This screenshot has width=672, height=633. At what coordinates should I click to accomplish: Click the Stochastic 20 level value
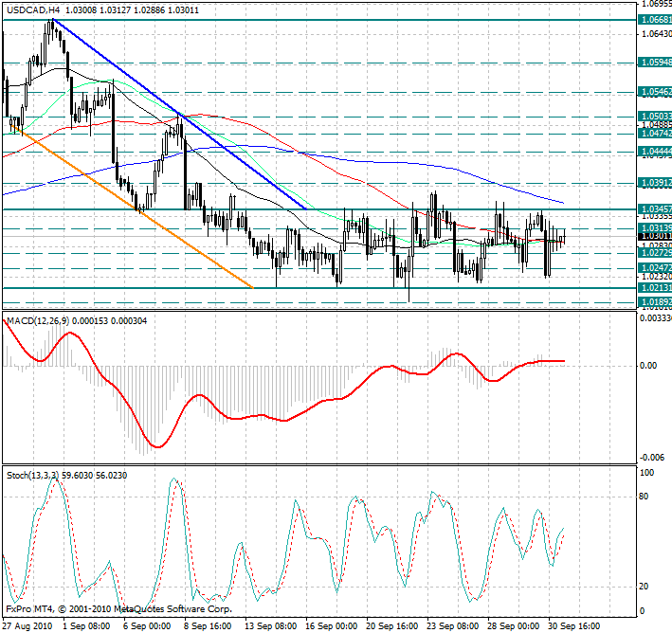(644, 587)
